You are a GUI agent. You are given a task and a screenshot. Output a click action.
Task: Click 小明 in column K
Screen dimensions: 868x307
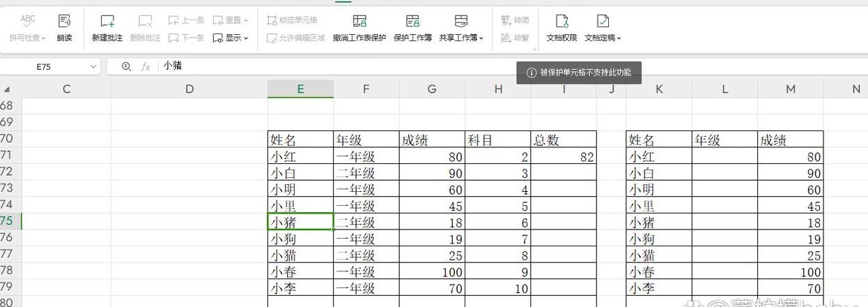click(x=659, y=188)
